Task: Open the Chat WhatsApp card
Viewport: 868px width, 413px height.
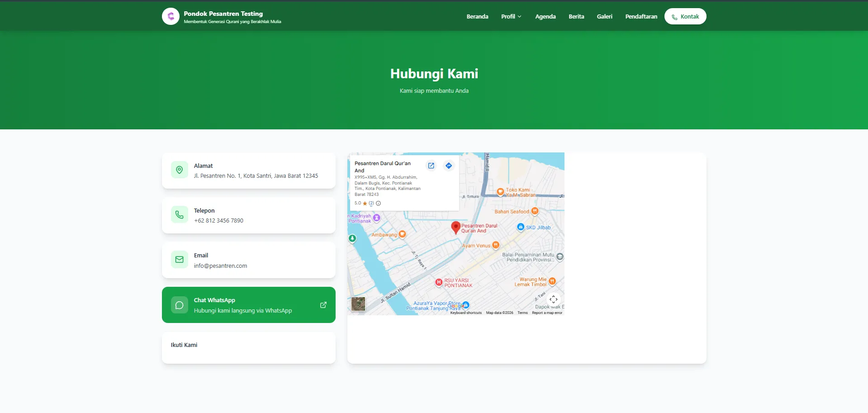Action: (248, 305)
